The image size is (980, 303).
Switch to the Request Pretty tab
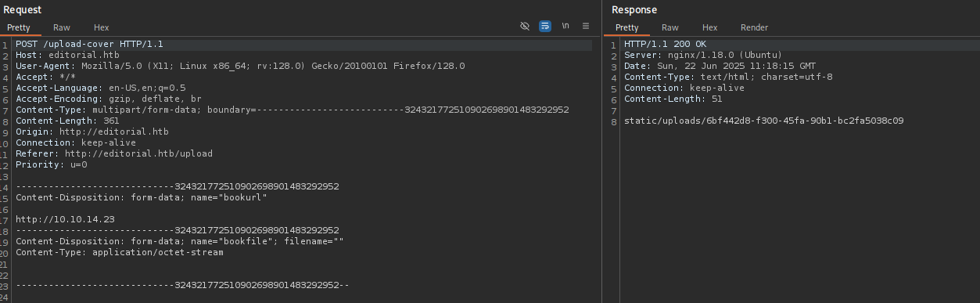point(19,27)
